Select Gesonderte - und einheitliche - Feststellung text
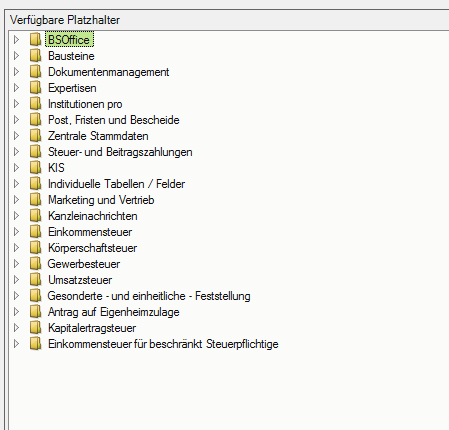Viewport: 449px width, 430px height. (x=149, y=296)
